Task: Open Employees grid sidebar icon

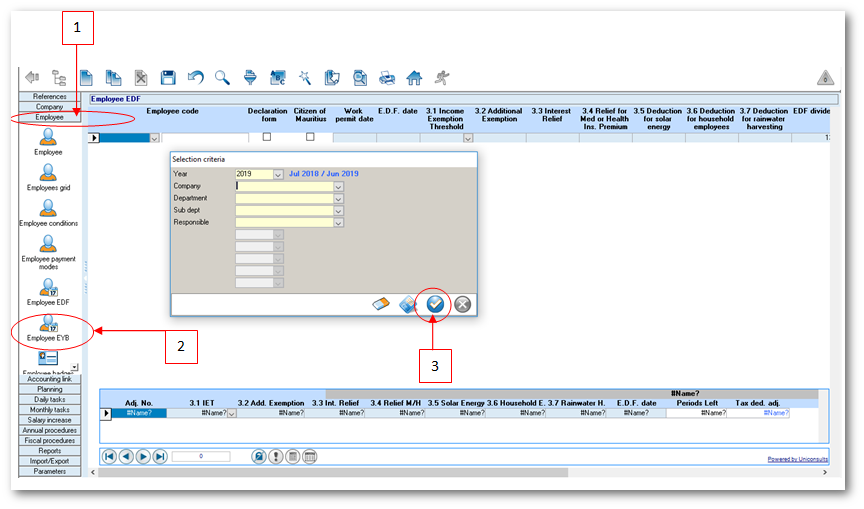Action: coord(48,177)
